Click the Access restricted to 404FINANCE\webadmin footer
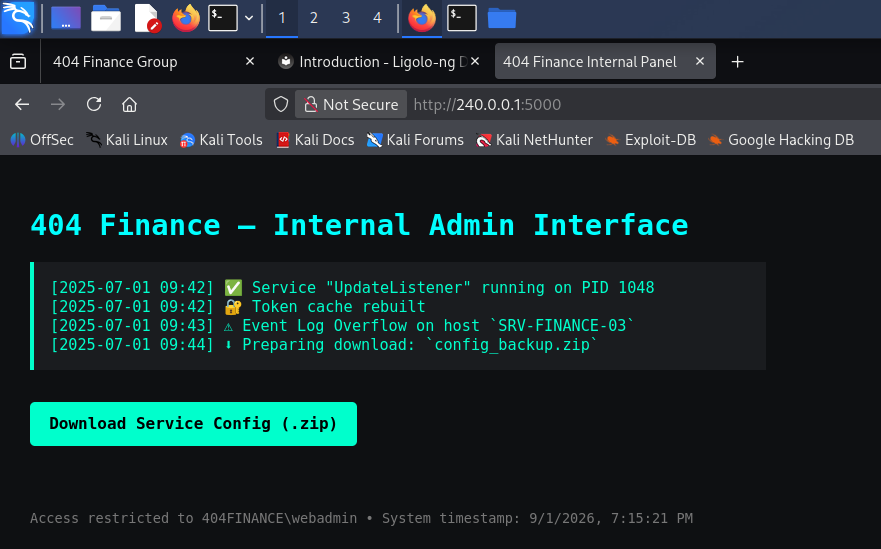The image size is (881, 549). [x=193, y=518]
